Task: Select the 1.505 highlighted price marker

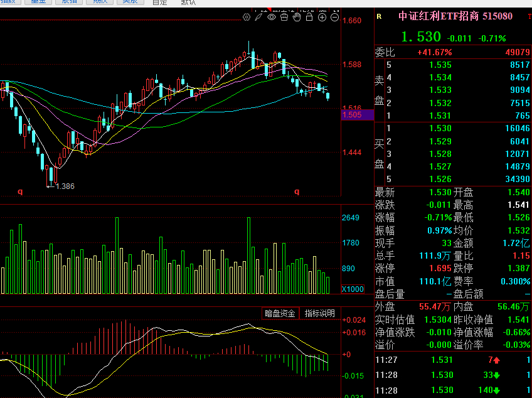Action: point(357,115)
